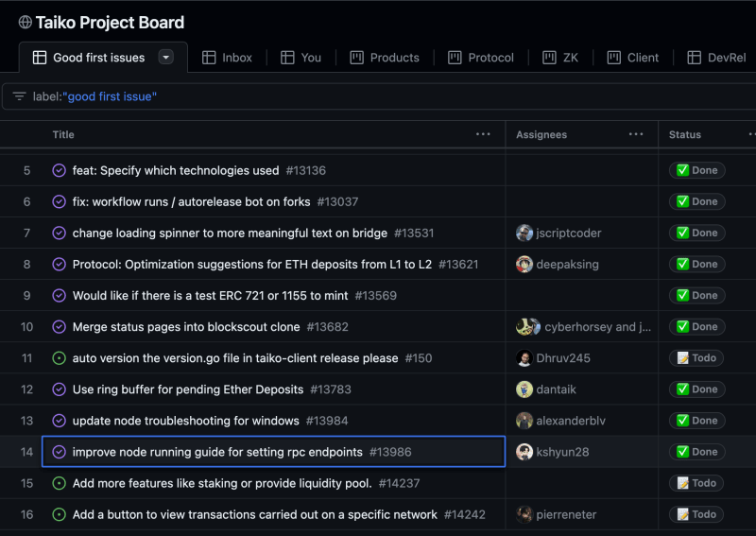Click the Assignees column header
This screenshot has height=536, width=756.
pos(541,134)
